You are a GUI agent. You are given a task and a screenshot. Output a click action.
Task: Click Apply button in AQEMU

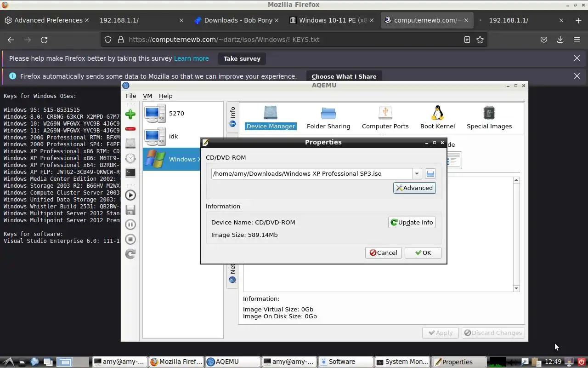[x=441, y=333]
